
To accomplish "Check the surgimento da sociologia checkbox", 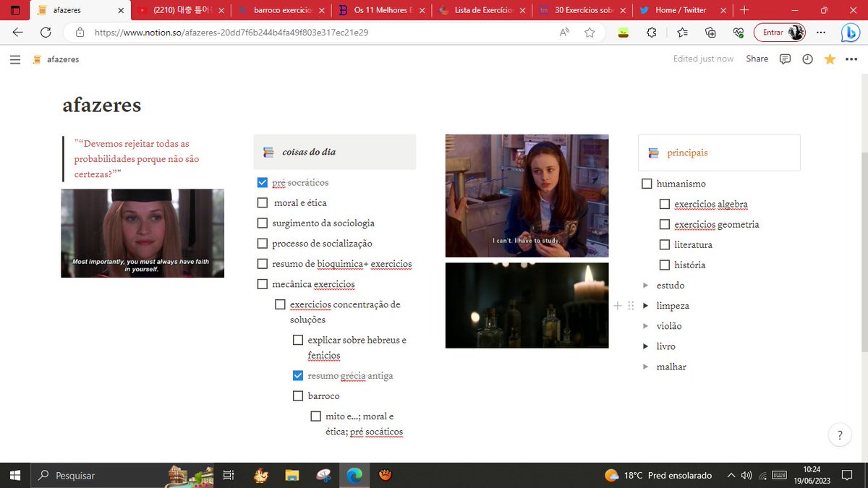I will coord(263,223).
